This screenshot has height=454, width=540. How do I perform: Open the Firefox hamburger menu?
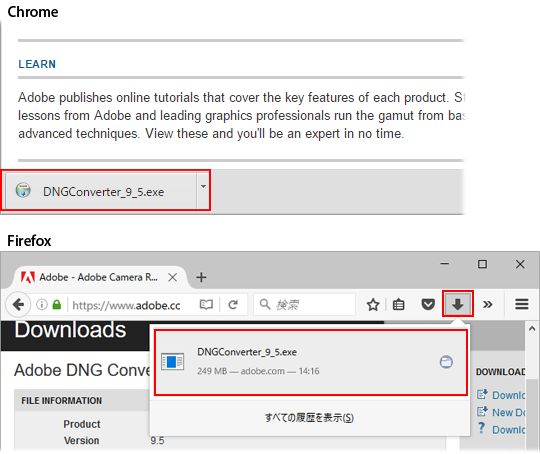521,304
